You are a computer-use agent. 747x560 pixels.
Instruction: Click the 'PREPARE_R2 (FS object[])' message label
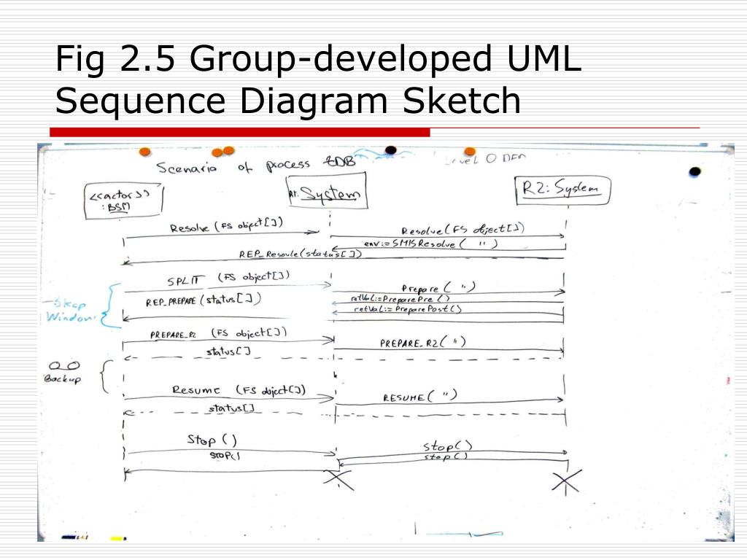pos(219,333)
